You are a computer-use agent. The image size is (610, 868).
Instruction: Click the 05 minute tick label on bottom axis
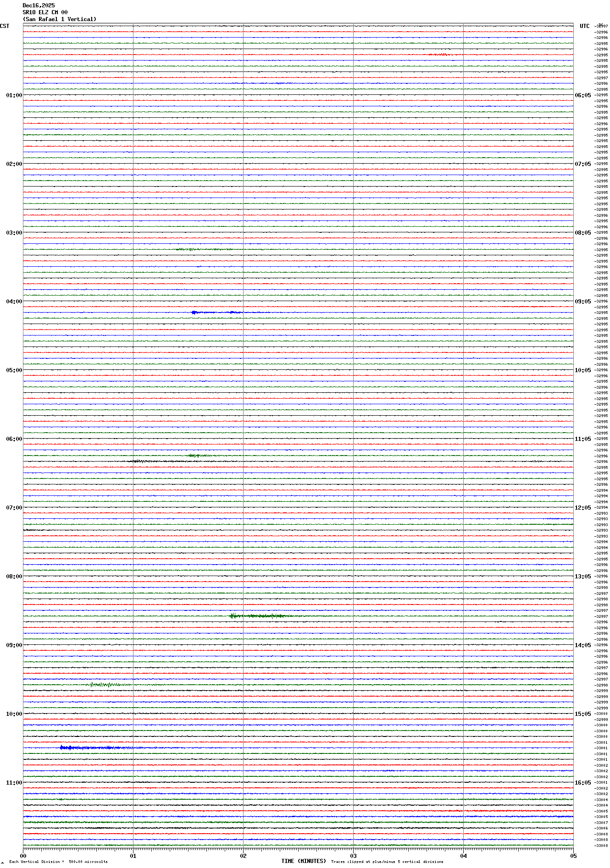(x=573, y=856)
